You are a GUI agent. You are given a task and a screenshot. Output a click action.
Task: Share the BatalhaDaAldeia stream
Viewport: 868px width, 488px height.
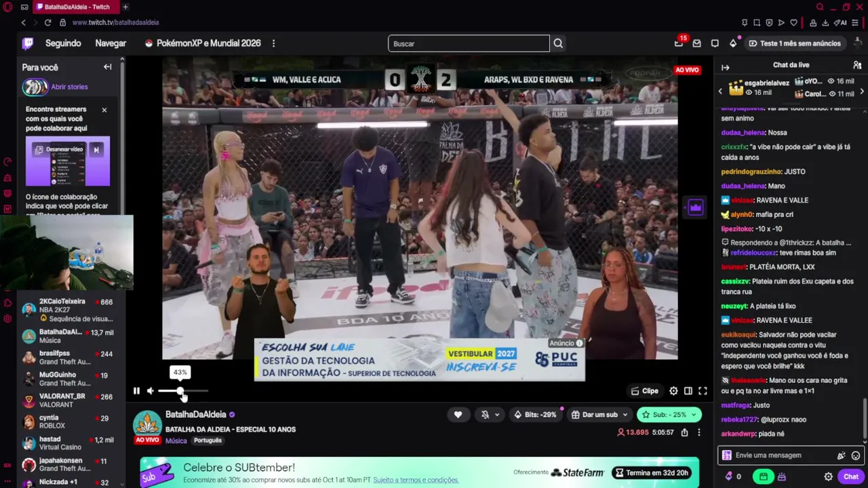coord(684,432)
